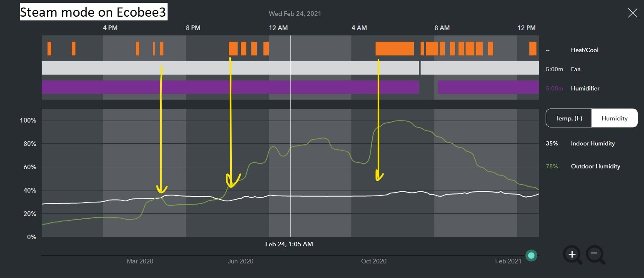Click the 40% humidity axis label

point(30,190)
